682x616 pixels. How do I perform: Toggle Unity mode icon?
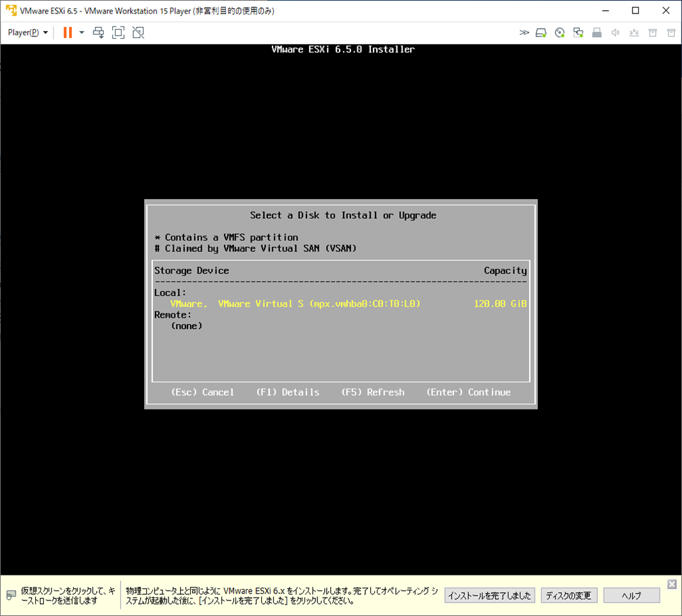point(138,32)
